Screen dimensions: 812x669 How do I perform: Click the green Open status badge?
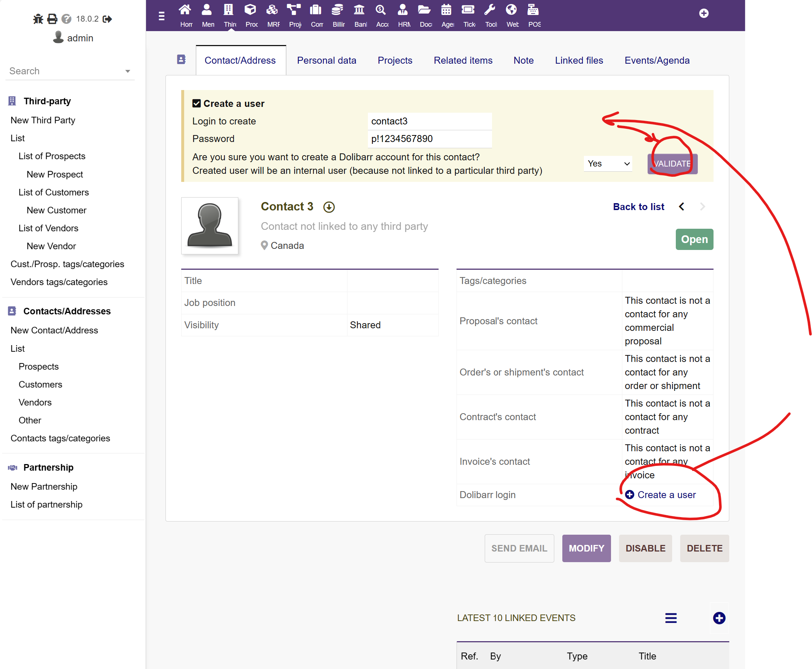(694, 239)
